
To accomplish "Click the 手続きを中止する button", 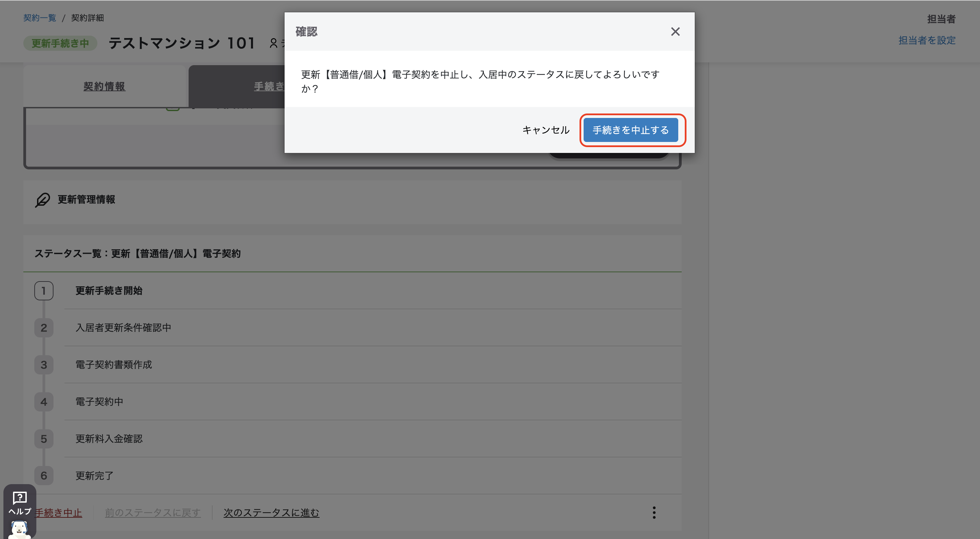I will click(630, 130).
